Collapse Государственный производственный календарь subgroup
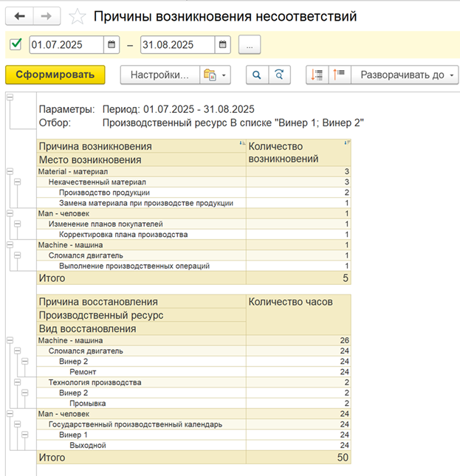 (x=18, y=424)
